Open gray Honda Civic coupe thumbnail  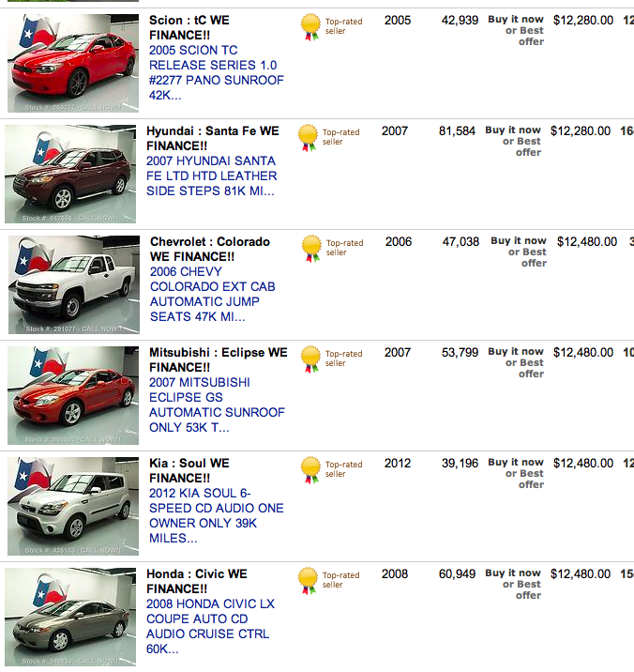[70, 617]
